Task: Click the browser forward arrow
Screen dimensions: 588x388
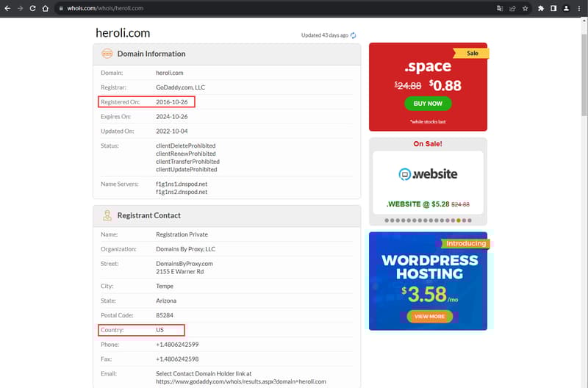Action: tap(21, 8)
